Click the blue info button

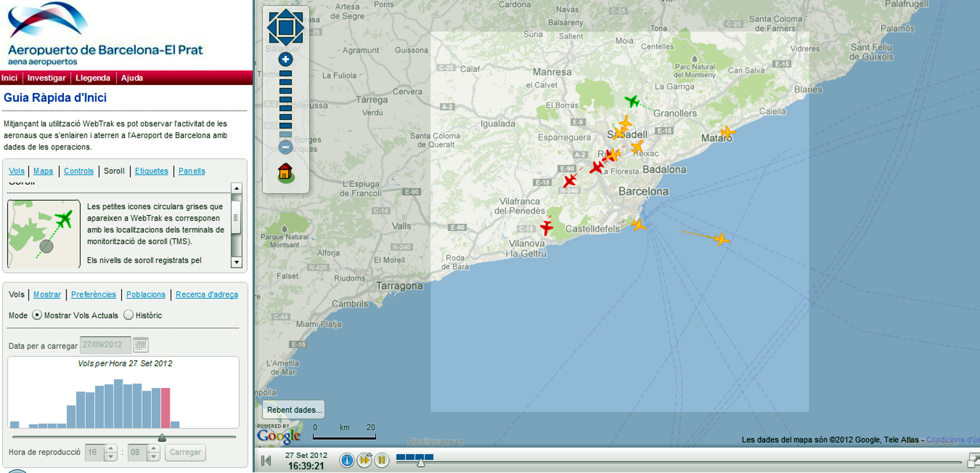click(x=347, y=460)
